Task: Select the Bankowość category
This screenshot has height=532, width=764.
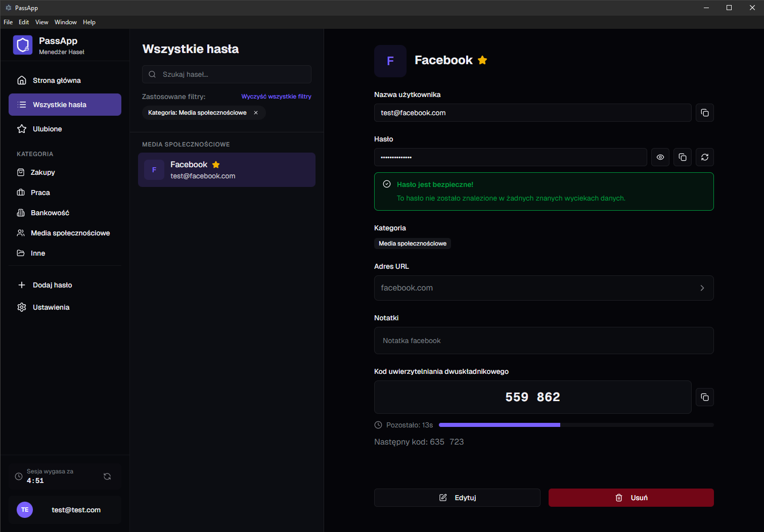Action: tap(50, 213)
